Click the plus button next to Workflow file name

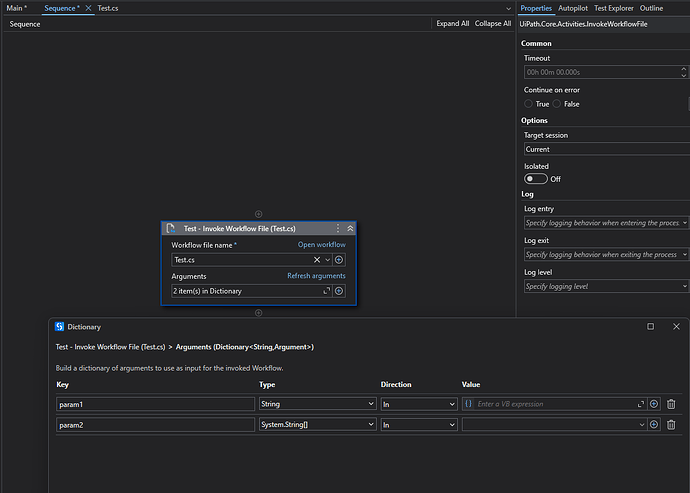tap(339, 260)
